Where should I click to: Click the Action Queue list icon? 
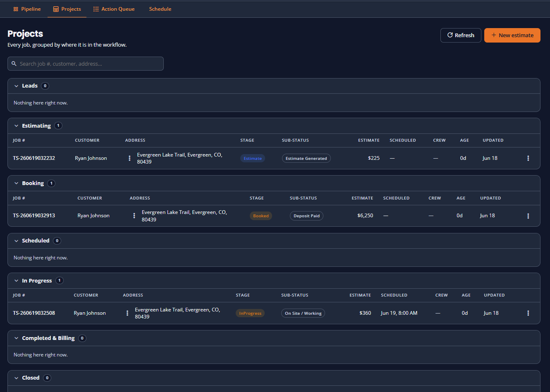pos(96,9)
